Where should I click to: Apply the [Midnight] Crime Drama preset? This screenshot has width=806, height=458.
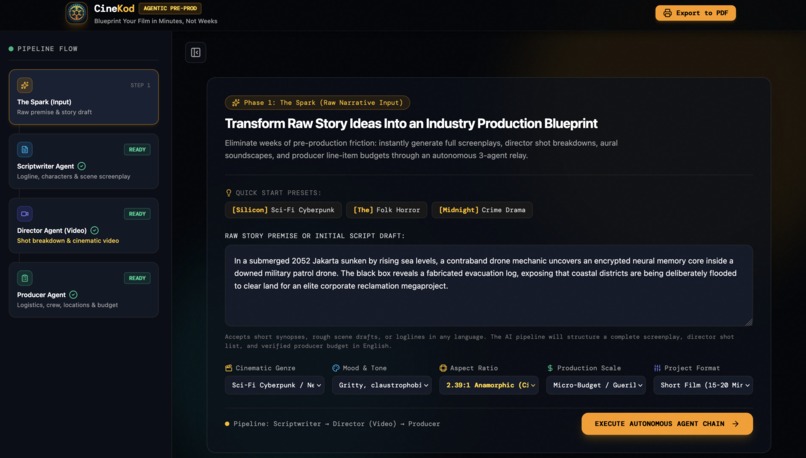pos(482,210)
